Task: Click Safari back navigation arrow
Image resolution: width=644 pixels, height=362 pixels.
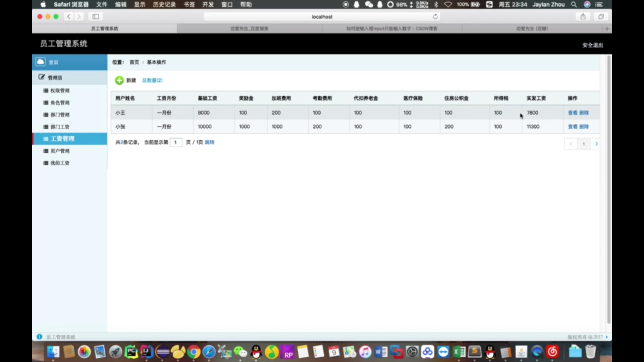Action: (69, 16)
